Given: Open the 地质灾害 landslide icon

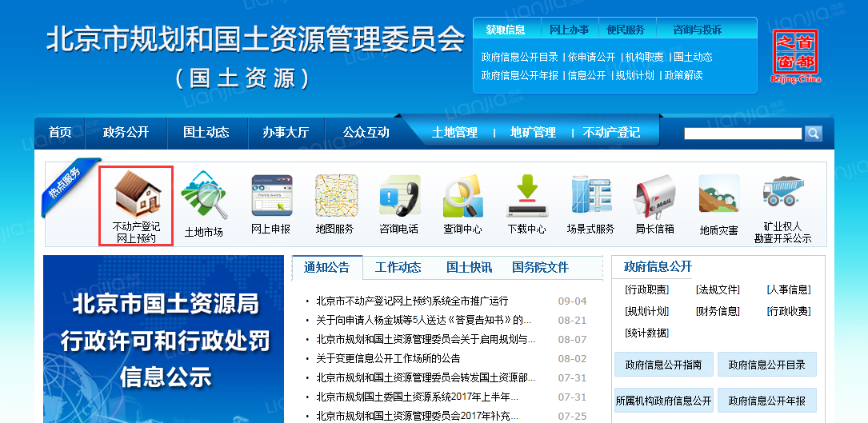Looking at the screenshot, I should click(x=719, y=194).
